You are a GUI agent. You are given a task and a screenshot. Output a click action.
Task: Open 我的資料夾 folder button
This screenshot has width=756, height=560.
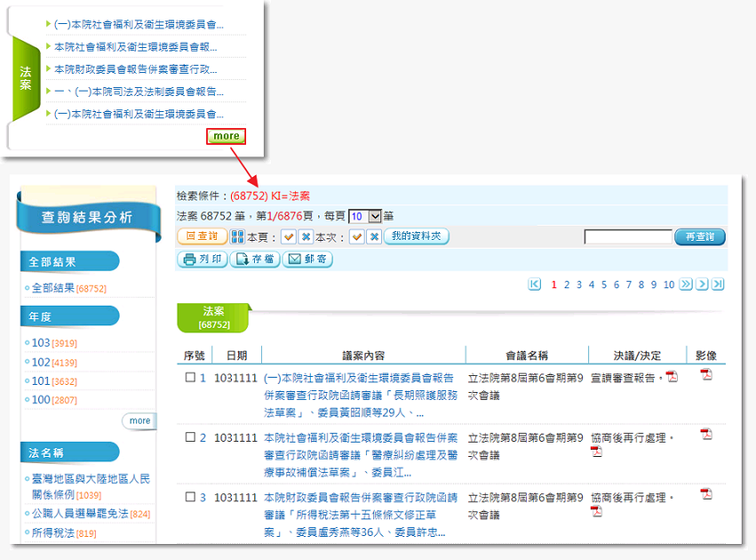pos(417,236)
